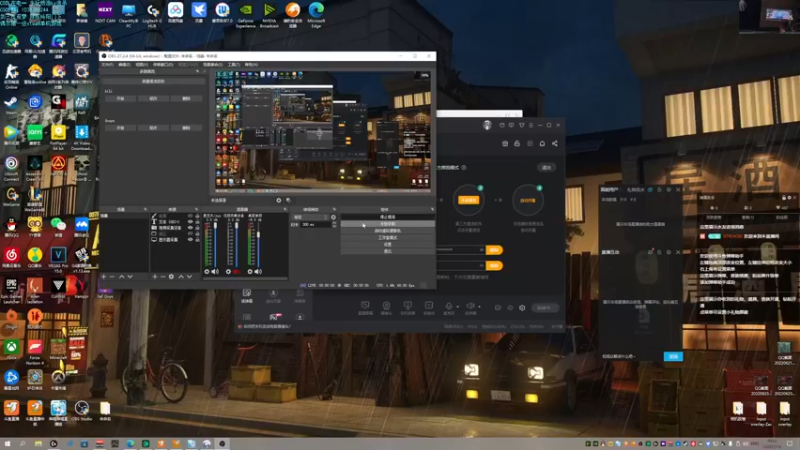
Task: Pop out the Sources dock with its header icon
Action: 196,209
